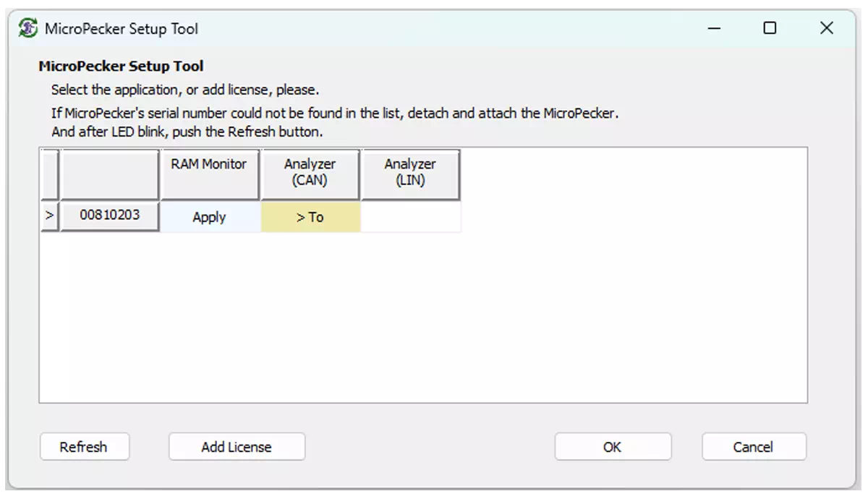The width and height of the screenshot is (868, 499).
Task: Click the Analyzer (CAN) column header
Action: click(x=310, y=174)
